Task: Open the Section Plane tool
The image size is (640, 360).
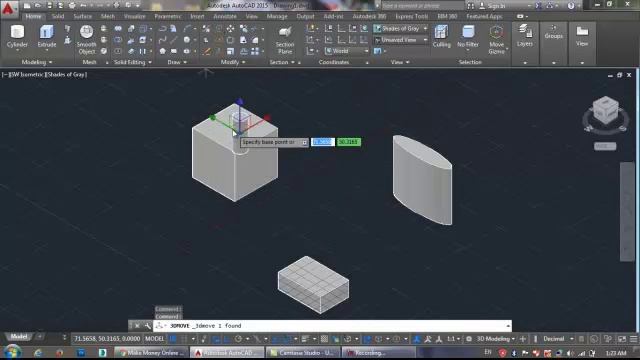Action: [285, 40]
